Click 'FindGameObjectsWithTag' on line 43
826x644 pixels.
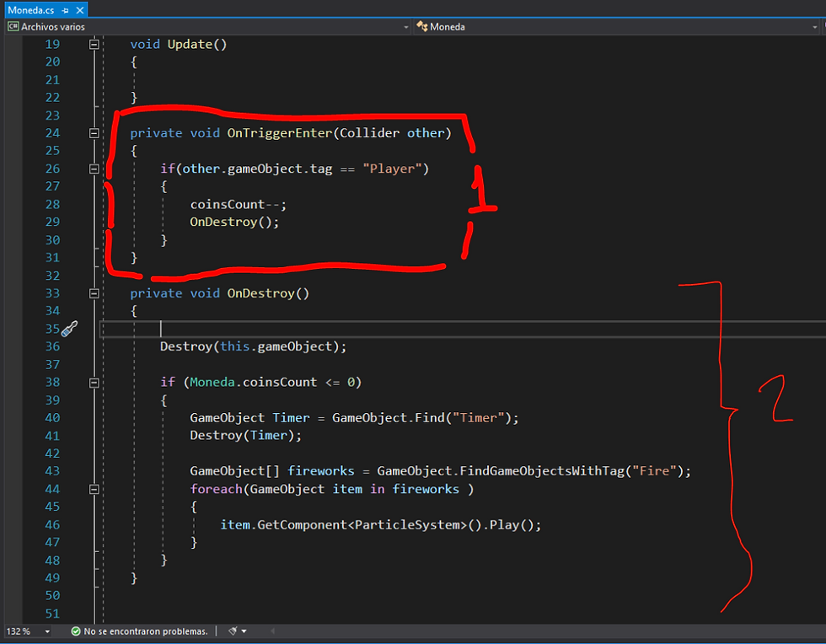541,471
